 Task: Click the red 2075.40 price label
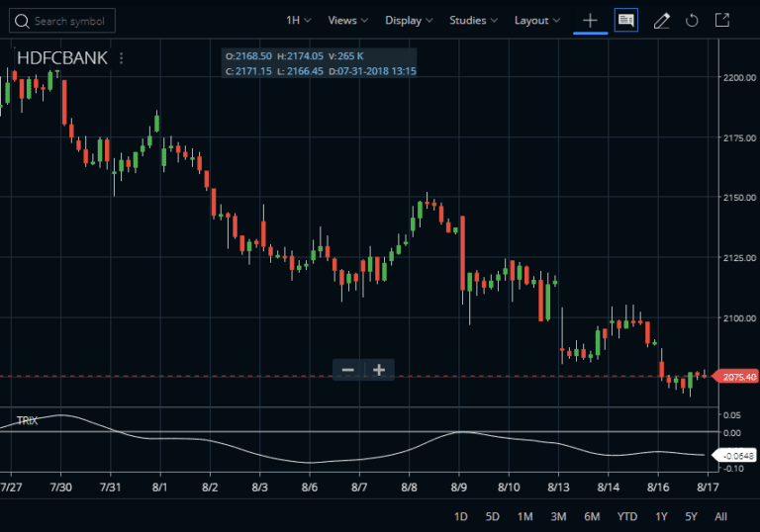click(739, 377)
